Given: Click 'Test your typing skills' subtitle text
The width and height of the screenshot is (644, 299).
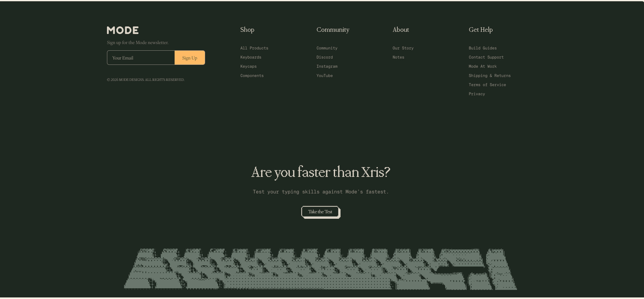Looking at the screenshot, I should tap(321, 192).
